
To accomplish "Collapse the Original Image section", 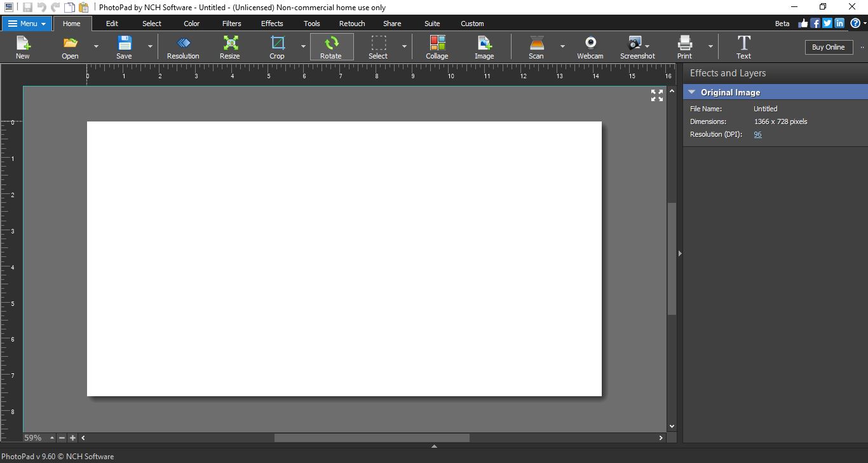I will [692, 92].
